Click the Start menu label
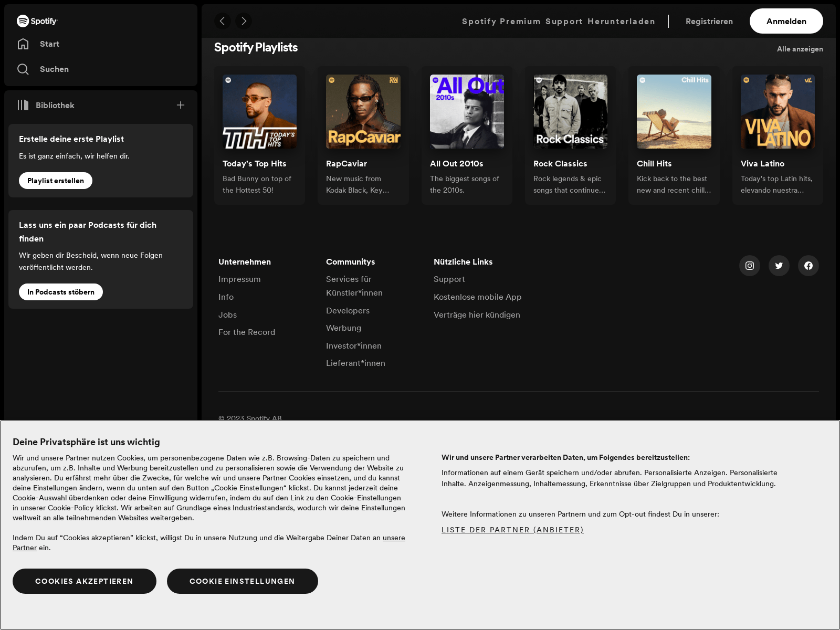Image resolution: width=840 pixels, height=630 pixels. [49, 44]
